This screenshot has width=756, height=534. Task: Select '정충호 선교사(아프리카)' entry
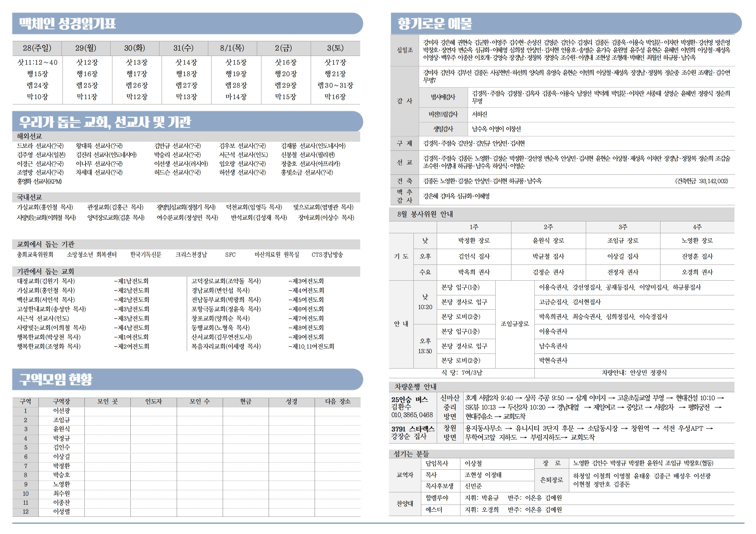tap(311, 164)
